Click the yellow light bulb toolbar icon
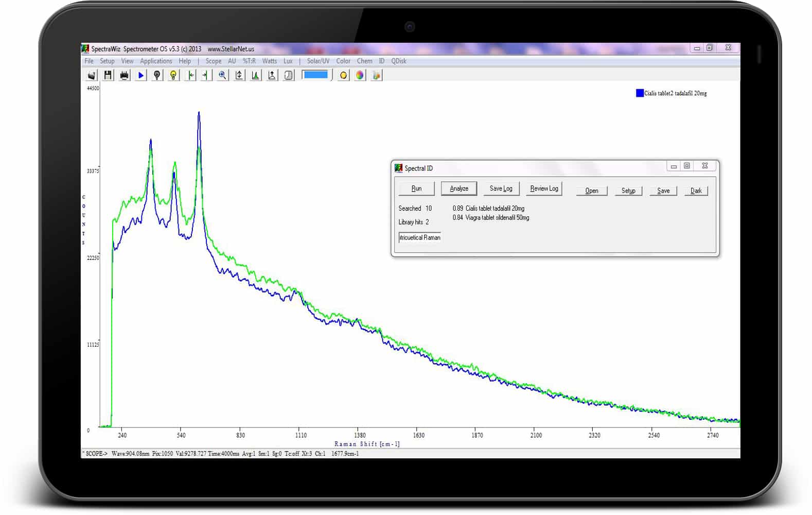812x515 pixels. pos(174,75)
